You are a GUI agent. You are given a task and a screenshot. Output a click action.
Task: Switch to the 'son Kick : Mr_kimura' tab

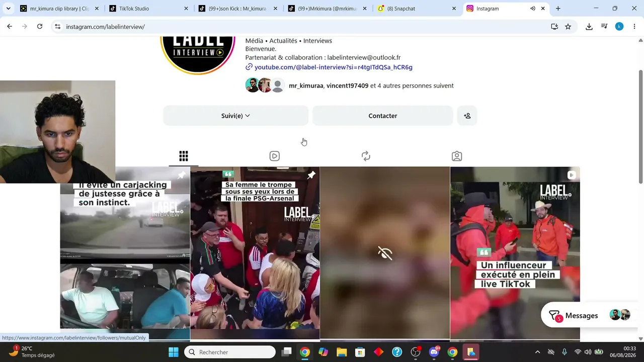point(238,9)
